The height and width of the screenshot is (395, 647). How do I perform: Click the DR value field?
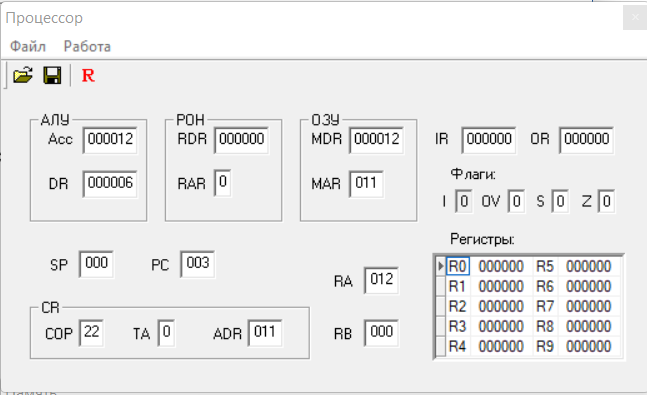coord(110,184)
